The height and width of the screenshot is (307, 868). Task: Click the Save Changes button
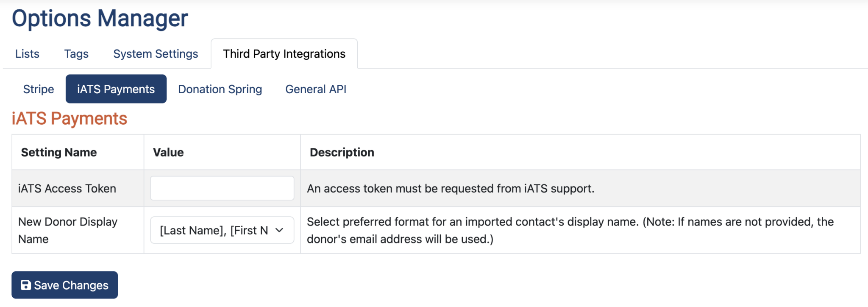click(64, 285)
